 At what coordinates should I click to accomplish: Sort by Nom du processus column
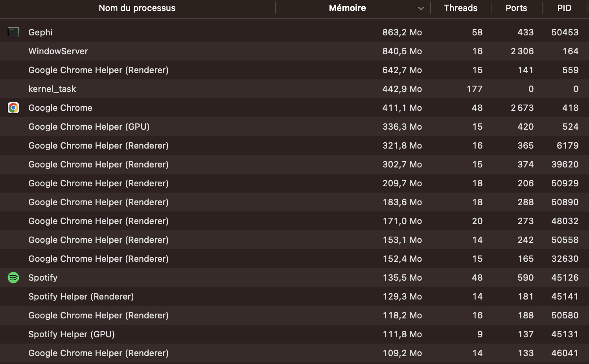point(137,8)
